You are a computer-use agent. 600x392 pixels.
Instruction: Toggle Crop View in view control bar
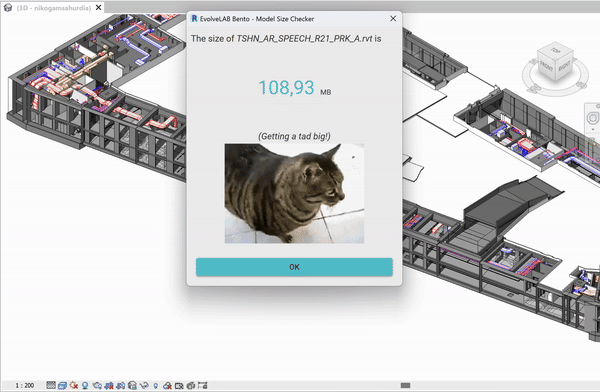(x=109, y=385)
